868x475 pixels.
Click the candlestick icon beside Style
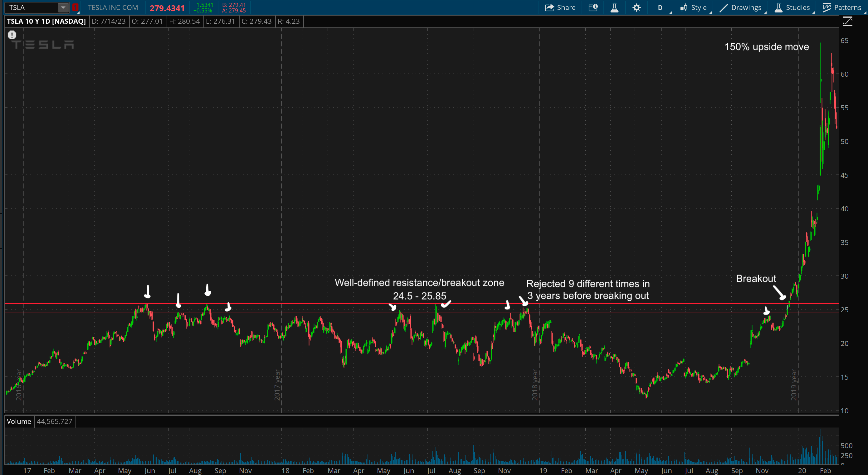pos(684,7)
